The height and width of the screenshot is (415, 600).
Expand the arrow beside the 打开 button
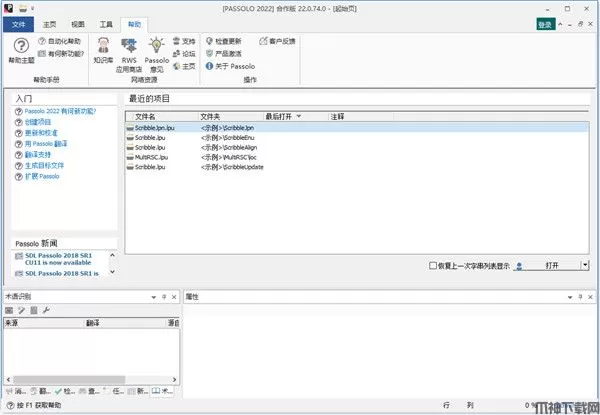pos(583,266)
